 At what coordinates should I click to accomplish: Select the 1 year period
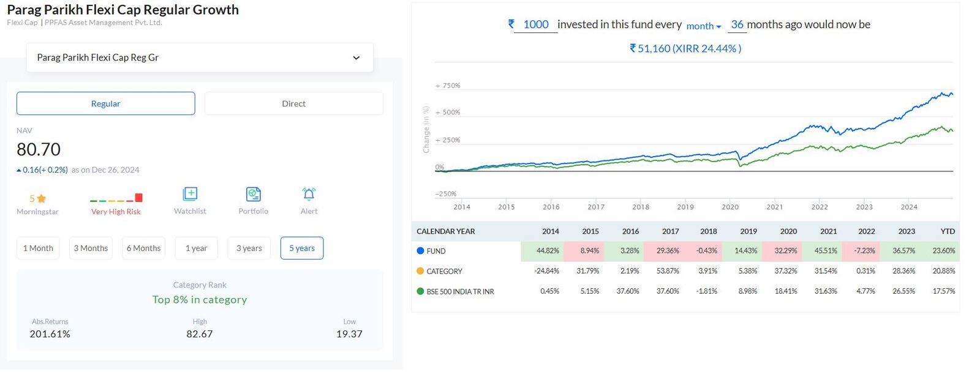(x=196, y=248)
